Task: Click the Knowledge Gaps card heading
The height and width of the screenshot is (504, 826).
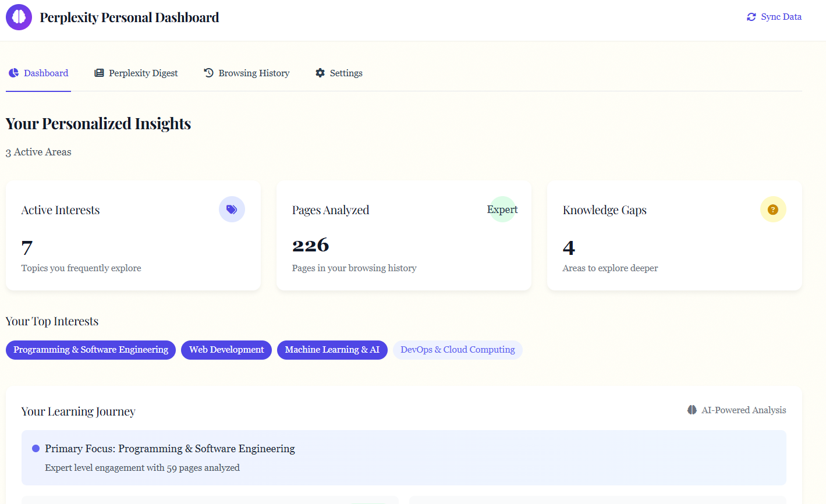Action: click(605, 210)
